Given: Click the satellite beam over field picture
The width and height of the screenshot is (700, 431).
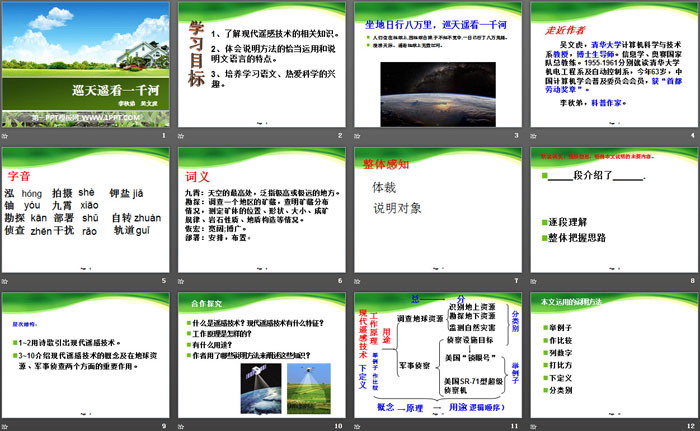Looking at the screenshot, I should coord(303,391).
